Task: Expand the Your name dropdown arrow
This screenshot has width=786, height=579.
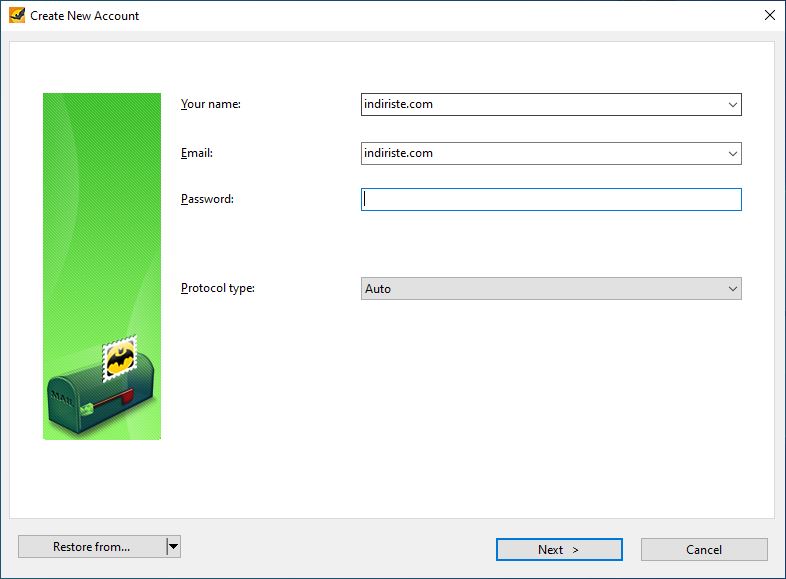Action: click(x=732, y=105)
